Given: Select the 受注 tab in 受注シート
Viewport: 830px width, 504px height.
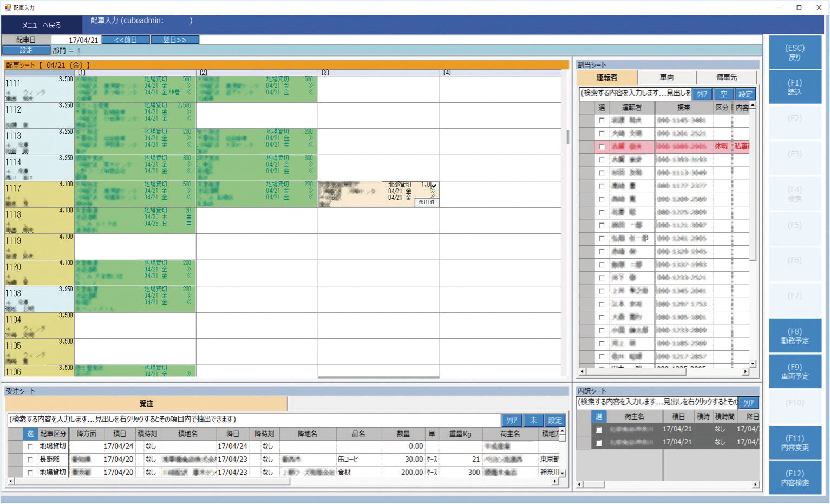Looking at the screenshot, I should 146,404.
